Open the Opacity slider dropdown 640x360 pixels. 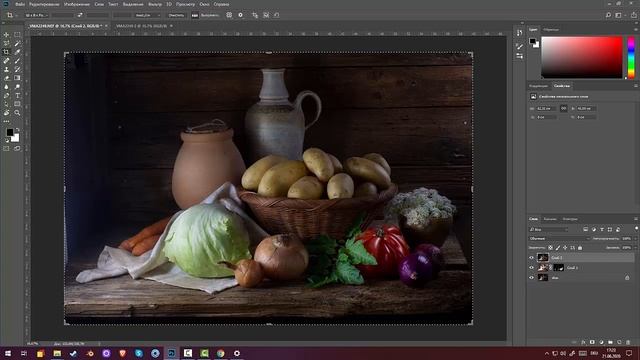pos(636,238)
